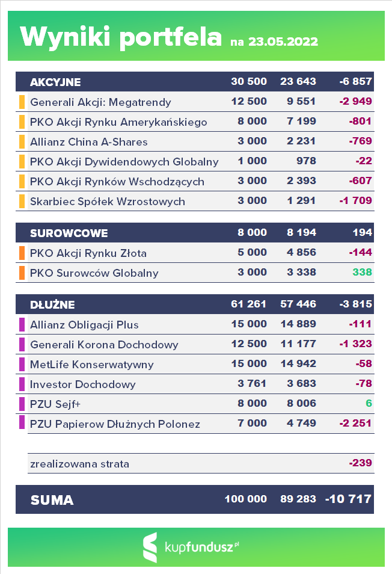This screenshot has width=392, height=574.
Task: Click the SUMA total row label
Action: point(52,499)
